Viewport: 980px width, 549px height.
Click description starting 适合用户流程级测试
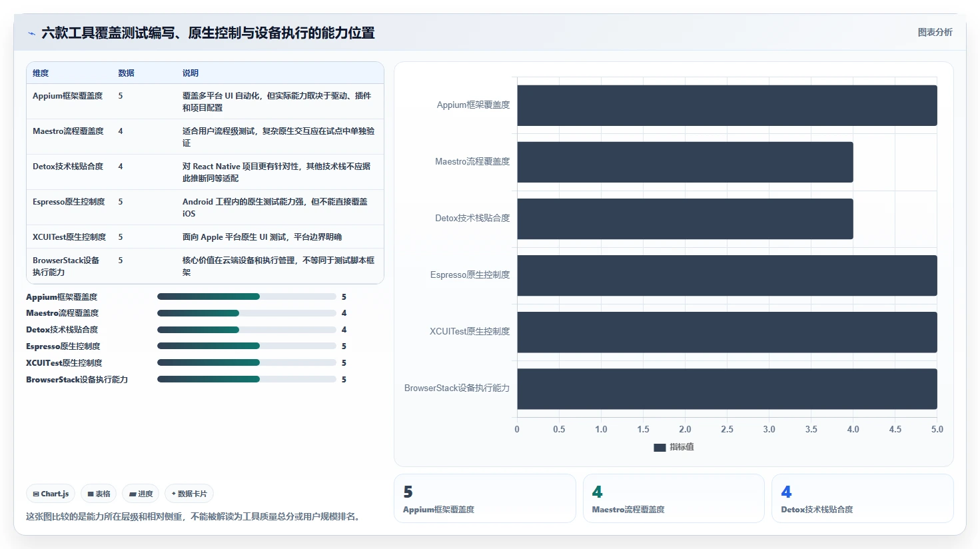pyautogui.click(x=278, y=137)
